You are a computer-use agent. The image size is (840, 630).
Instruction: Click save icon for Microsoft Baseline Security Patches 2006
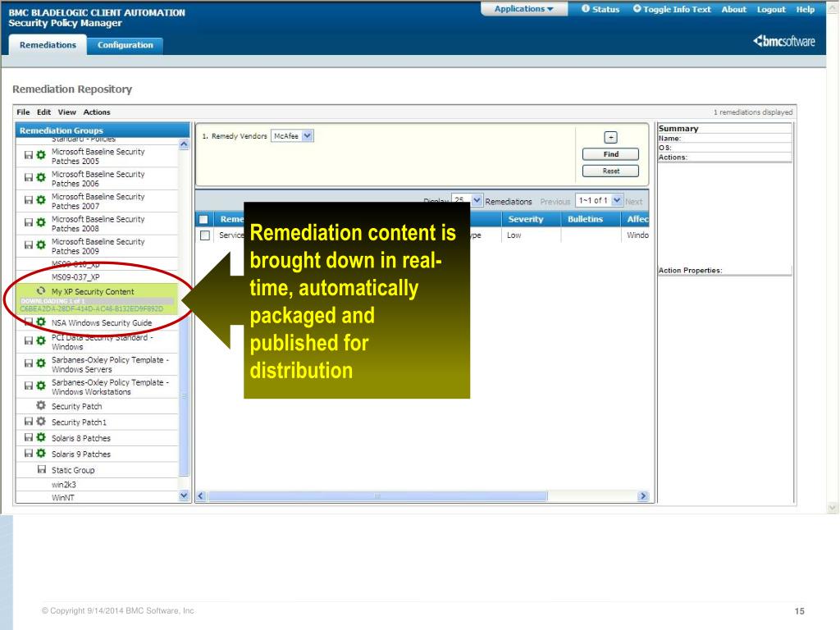tap(29, 177)
